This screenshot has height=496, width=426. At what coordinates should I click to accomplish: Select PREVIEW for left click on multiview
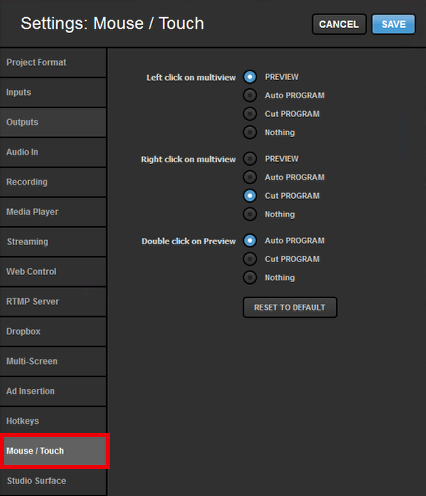click(x=250, y=77)
